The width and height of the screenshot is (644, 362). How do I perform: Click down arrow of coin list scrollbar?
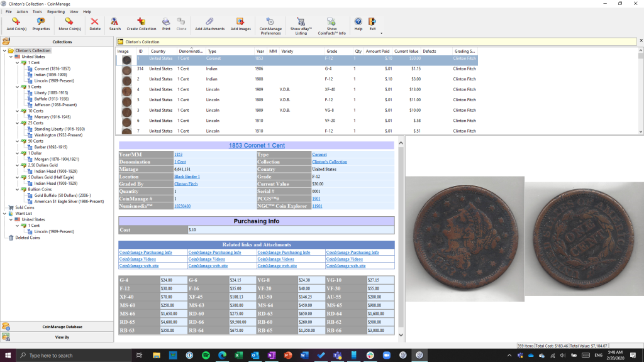point(641,131)
